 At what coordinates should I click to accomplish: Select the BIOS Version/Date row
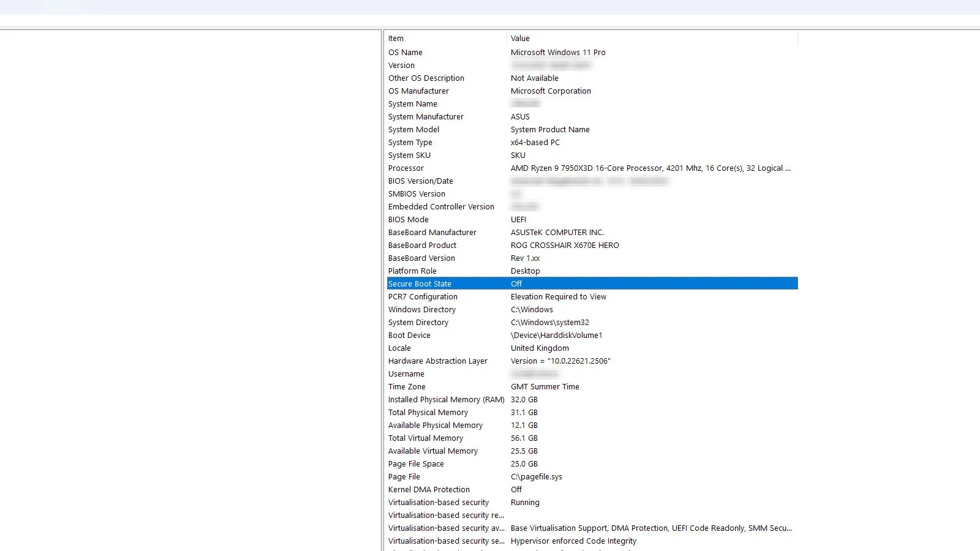point(592,181)
